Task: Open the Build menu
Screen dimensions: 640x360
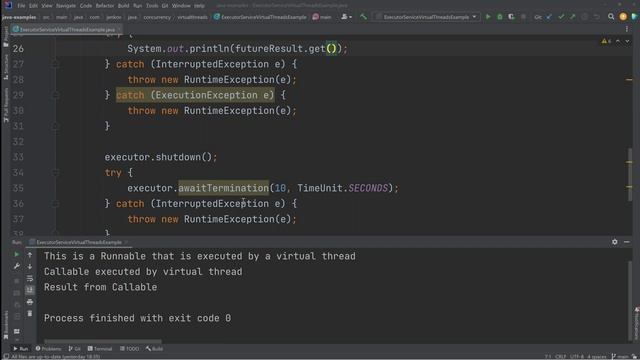Action: click(x=123, y=6)
